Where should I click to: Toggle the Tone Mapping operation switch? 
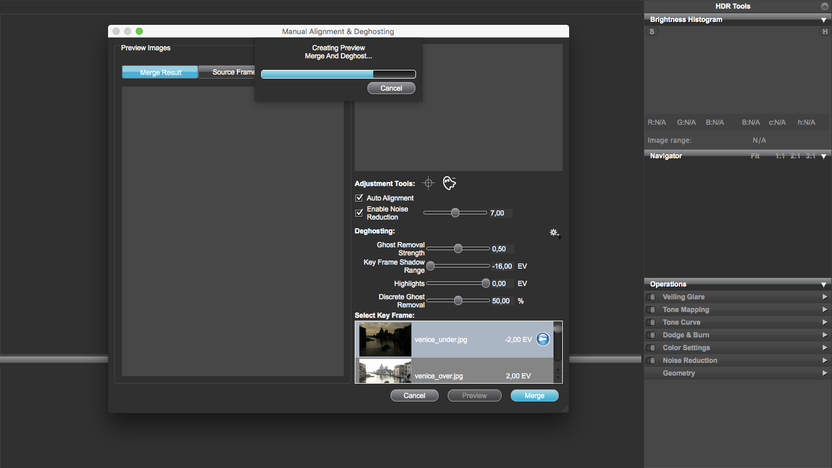click(652, 310)
